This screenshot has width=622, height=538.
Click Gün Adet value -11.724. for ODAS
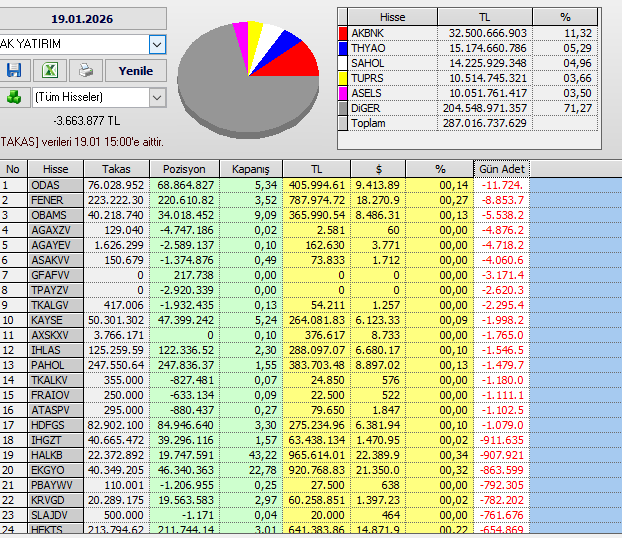click(x=502, y=185)
